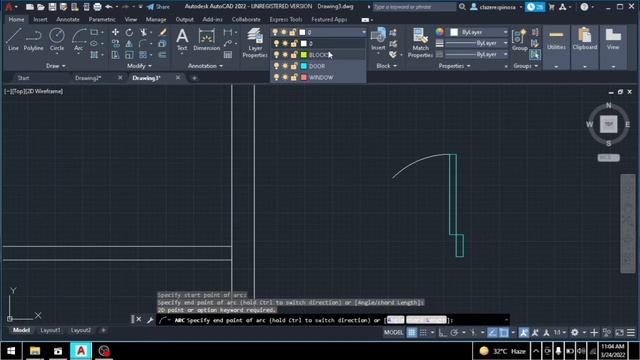Open the Autodesk App Store cart icon
Image resolution: width=640 pixels, height=360 pixels.
(551, 7)
